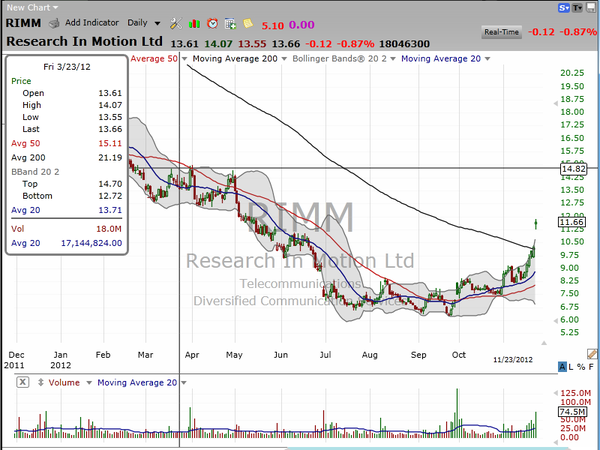Click the Fri 3/23/12 date header

[67, 67]
